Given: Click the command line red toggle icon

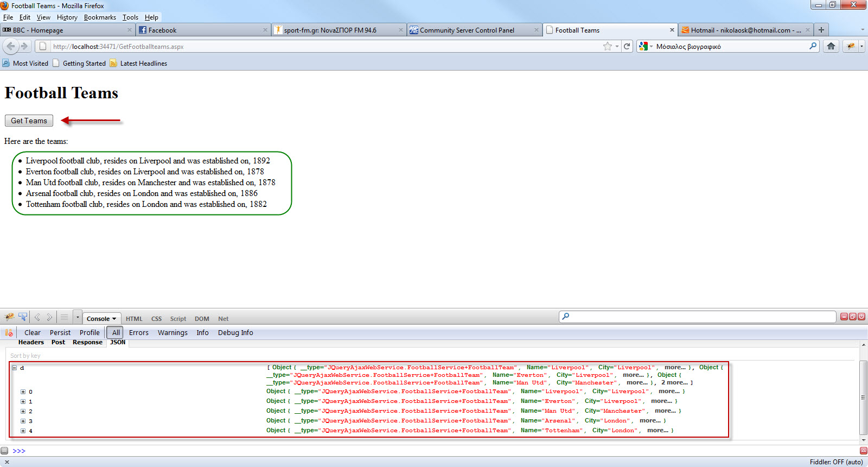Looking at the screenshot, I should point(863,451).
